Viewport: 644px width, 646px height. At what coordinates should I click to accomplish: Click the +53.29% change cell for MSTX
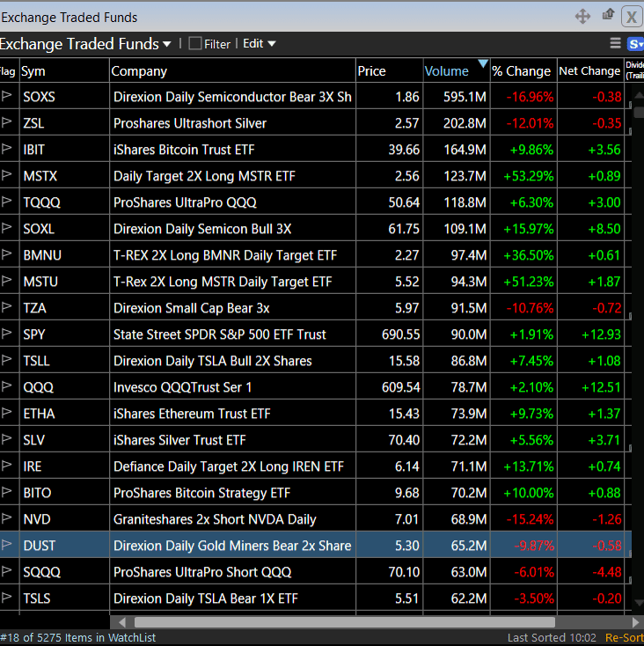point(523,175)
